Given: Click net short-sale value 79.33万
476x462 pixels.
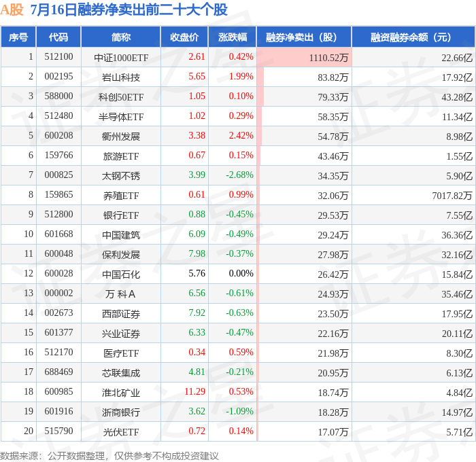Looking at the screenshot, I should point(333,96).
